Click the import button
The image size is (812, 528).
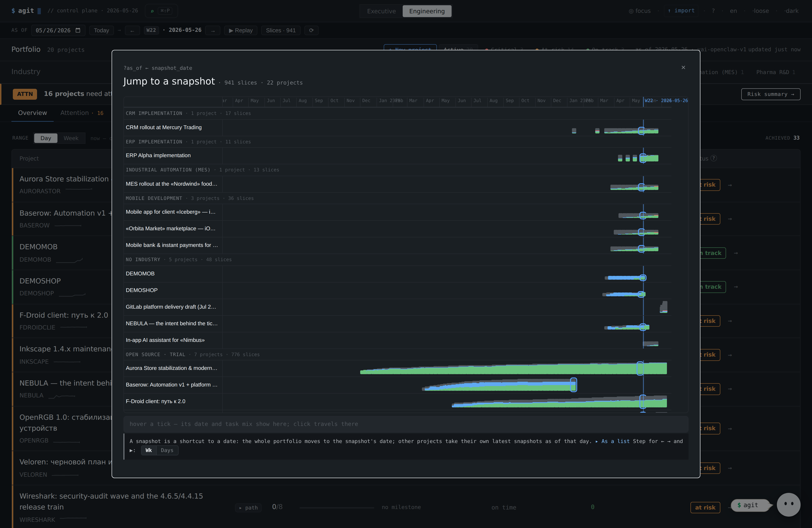pyautogui.click(x=681, y=11)
